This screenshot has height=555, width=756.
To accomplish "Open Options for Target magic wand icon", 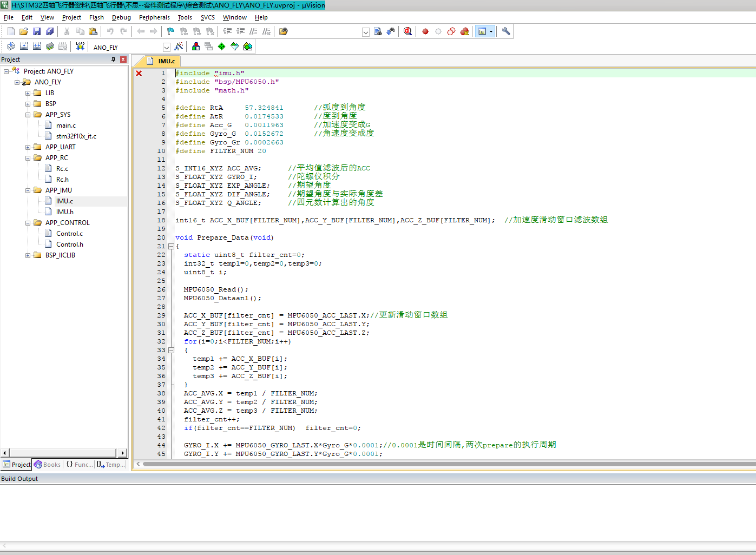I will pyautogui.click(x=179, y=47).
